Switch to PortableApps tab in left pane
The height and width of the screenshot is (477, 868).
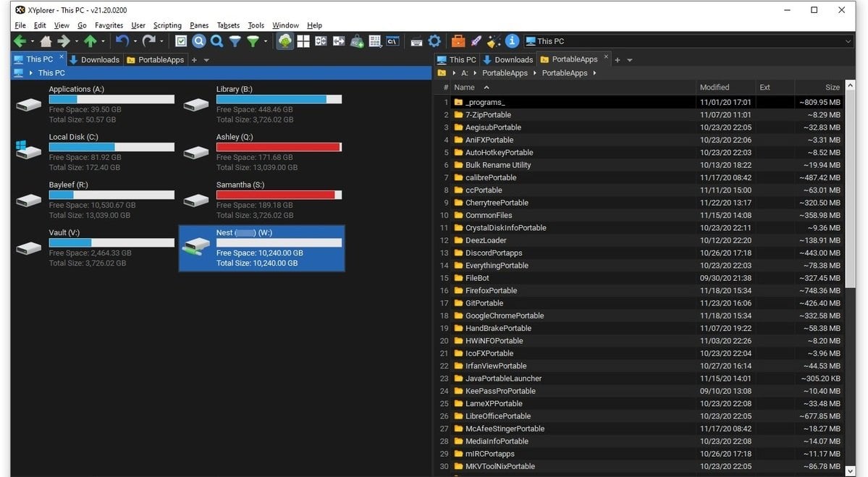tap(155, 60)
